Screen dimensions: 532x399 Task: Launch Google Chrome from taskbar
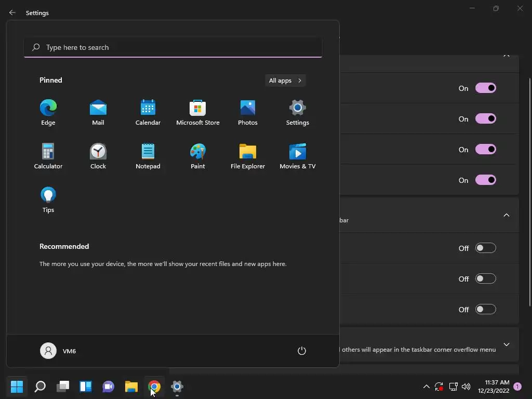[154, 387]
